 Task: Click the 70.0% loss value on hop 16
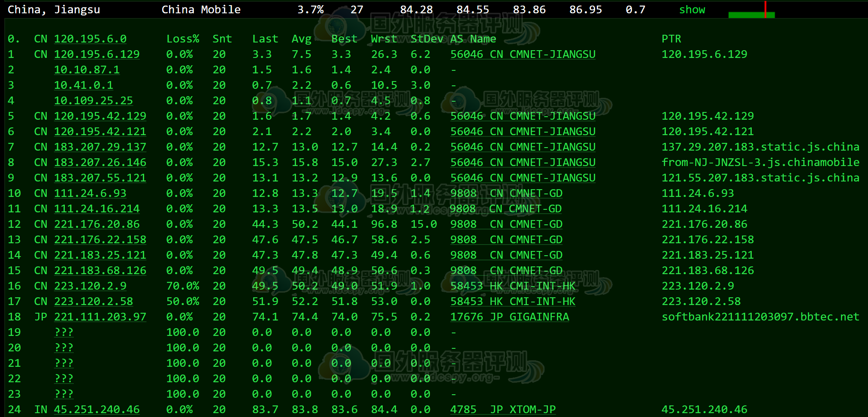click(x=183, y=286)
